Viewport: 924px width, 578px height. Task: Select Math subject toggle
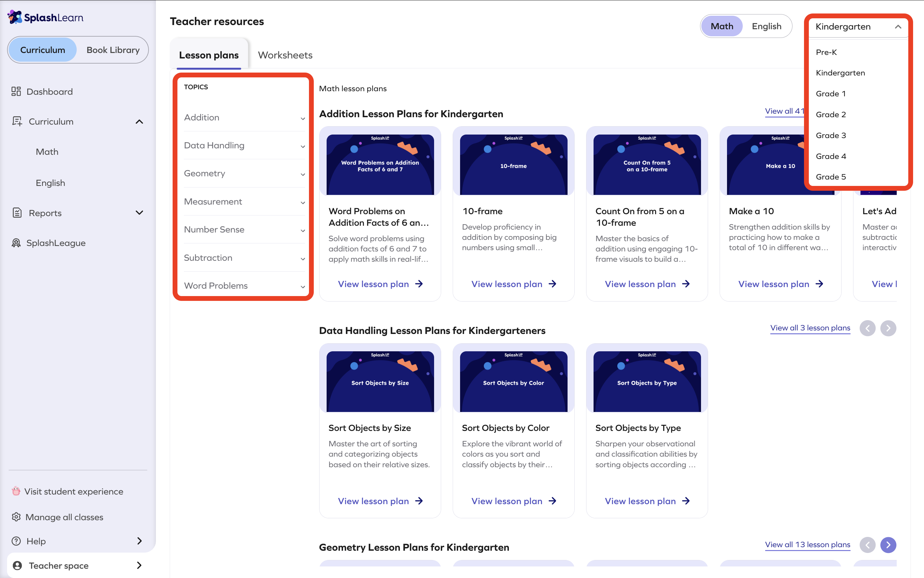point(722,26)
